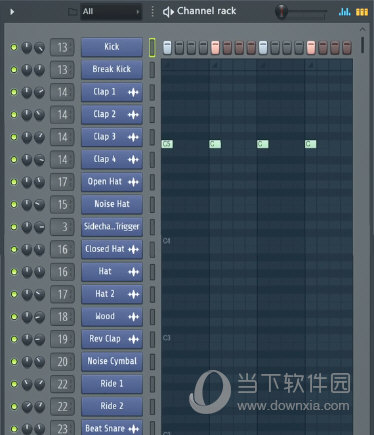Toggle the first step of Kick pattern
The image size is (374, 435).
[x=167, y=48]
